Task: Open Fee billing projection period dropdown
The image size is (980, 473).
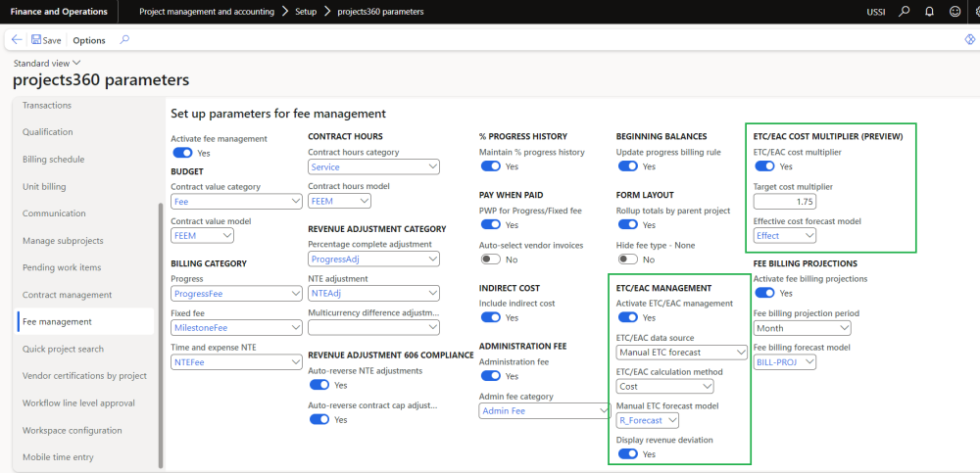Action: pos(797,329)
